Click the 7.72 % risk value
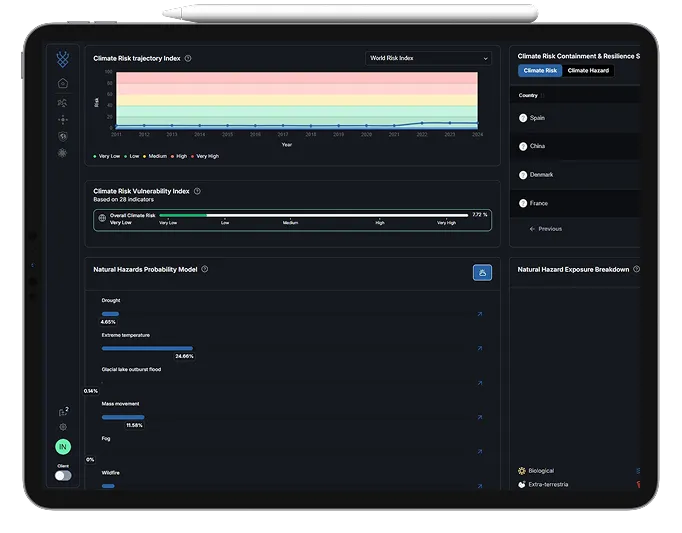The image size is (682, 533). point(480,215)
